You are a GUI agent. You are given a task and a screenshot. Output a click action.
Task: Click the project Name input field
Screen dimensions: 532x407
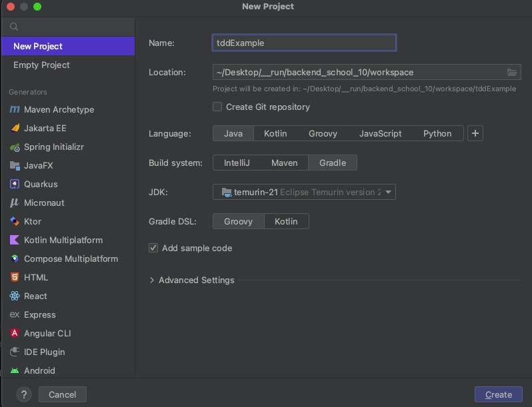pos(304,43)
